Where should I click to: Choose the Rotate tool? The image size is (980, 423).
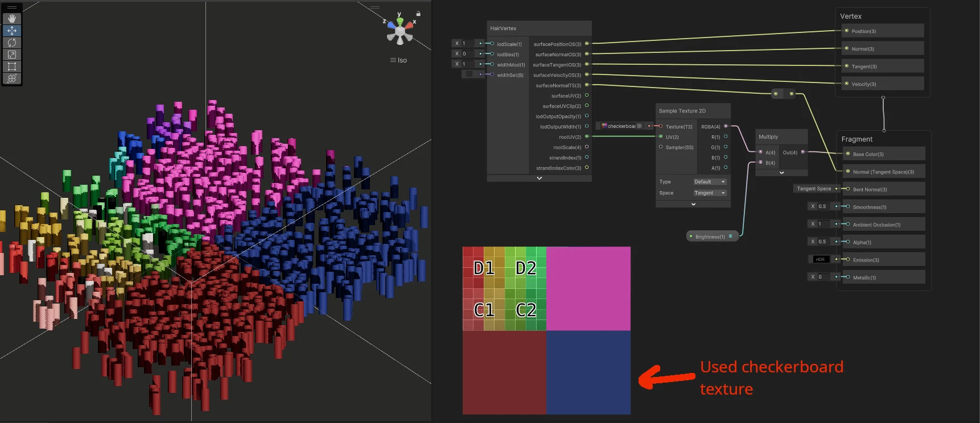click(12, 43)
